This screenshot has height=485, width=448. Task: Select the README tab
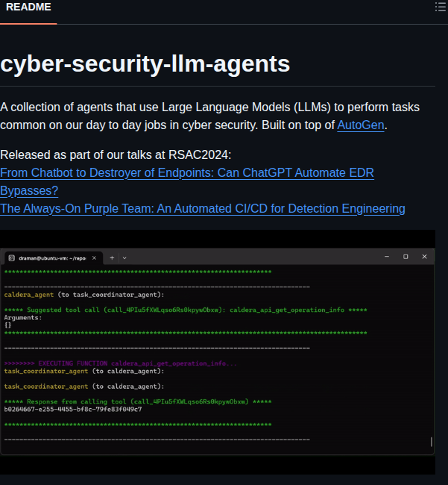coord(28,7)
